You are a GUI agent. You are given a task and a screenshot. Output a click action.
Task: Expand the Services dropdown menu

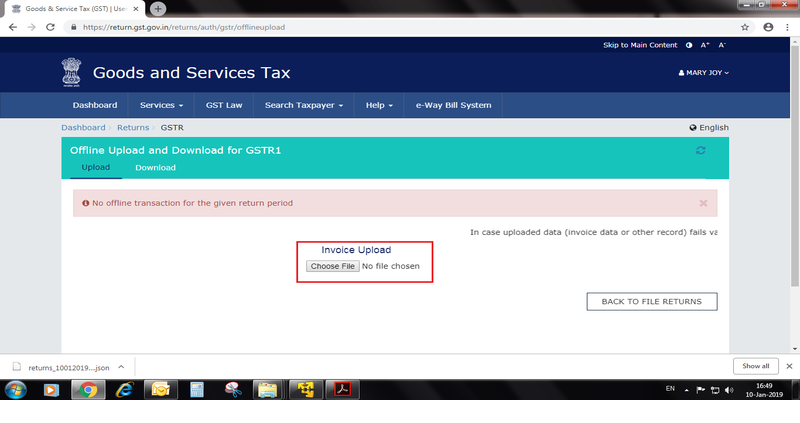tap(161, 105)
